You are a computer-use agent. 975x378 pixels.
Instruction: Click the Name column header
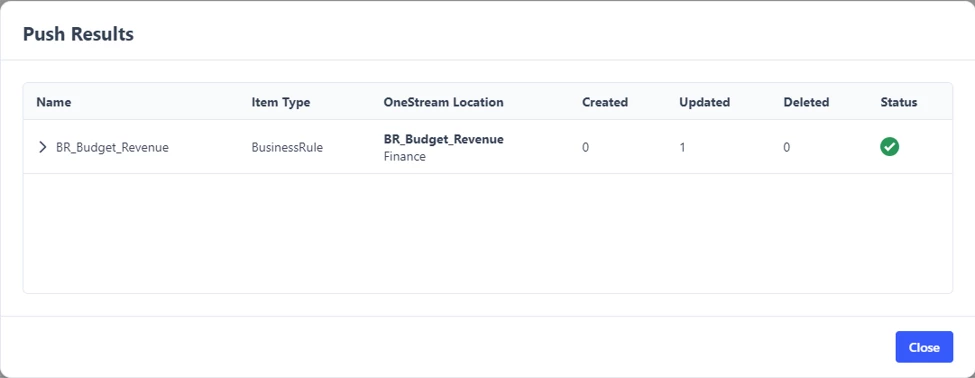[53, 102]
